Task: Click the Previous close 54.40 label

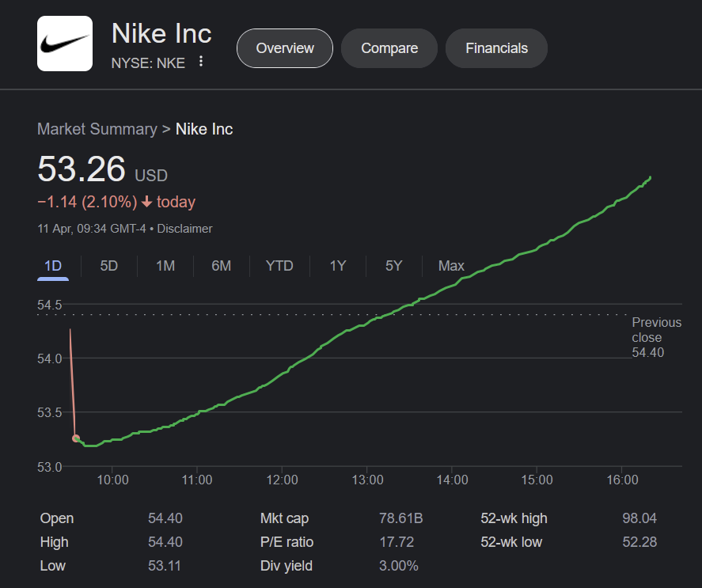Action: pos(656,337)
